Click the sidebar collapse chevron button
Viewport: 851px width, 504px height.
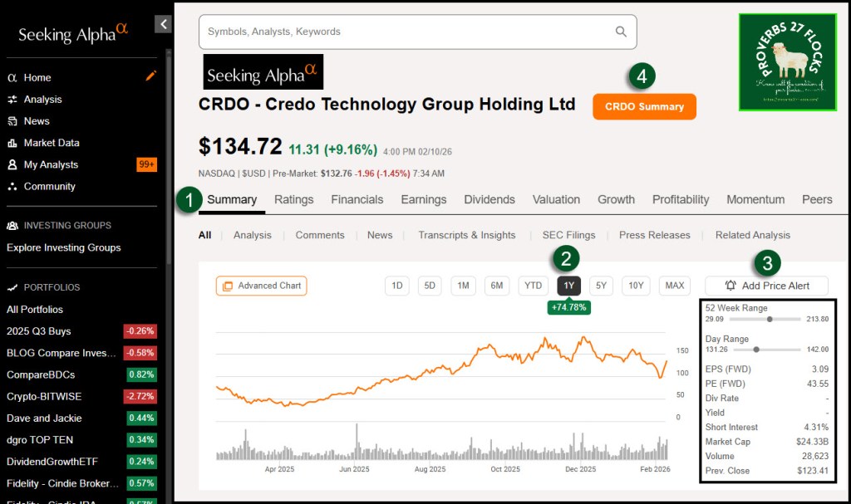point(163,25)
